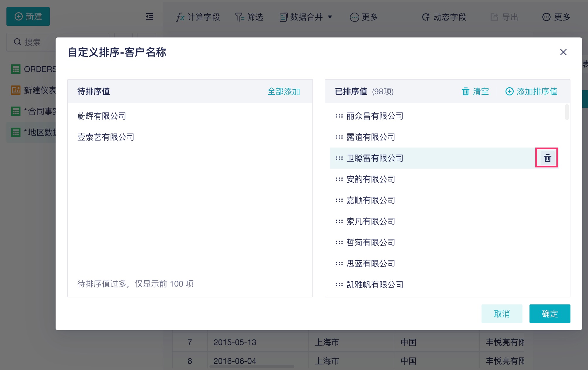Select 索凡有限公司 in sorted list
The width and height of the screenshot is (588, 370).
tap(371, 222)
